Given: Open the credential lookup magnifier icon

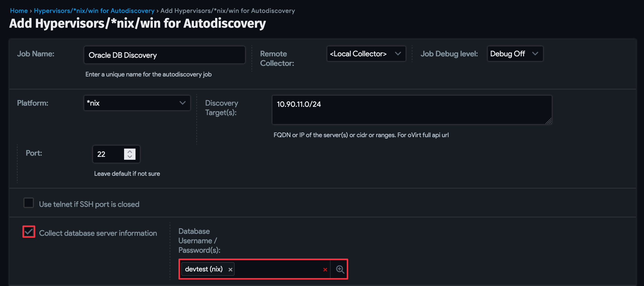Looking at the screenshot, I should tap(339, 269).
